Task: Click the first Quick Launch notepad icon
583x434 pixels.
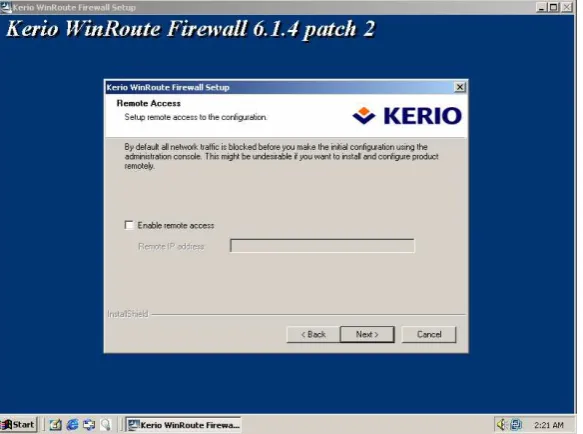Action: pyautogui.click(x=55, y=425)
